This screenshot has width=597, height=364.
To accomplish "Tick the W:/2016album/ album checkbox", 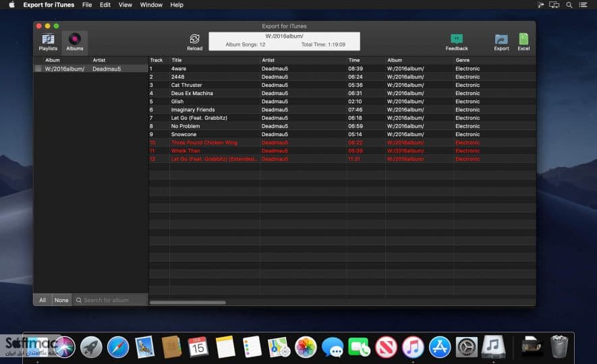I will (x=38, y=69).
